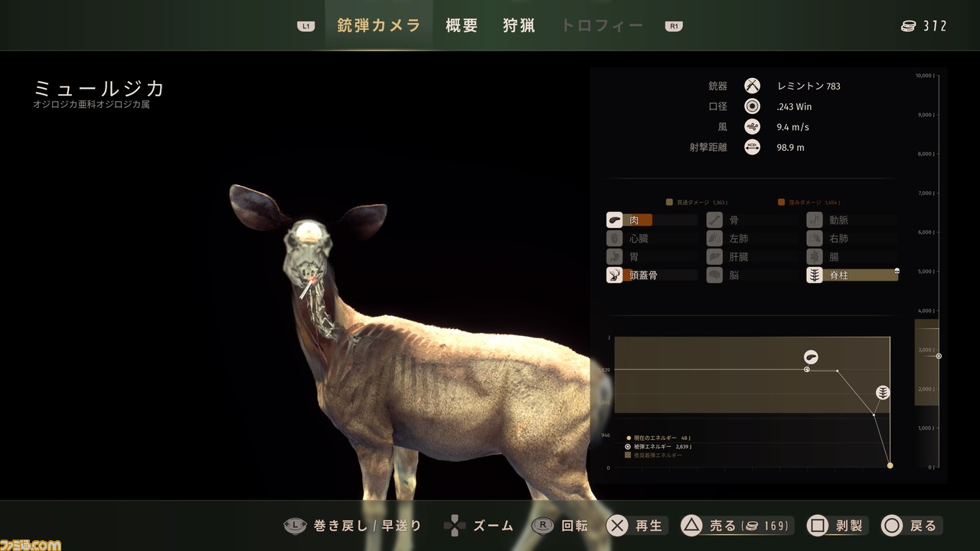Click the crossed rifles 銃器 icon

tap(753, 86)
